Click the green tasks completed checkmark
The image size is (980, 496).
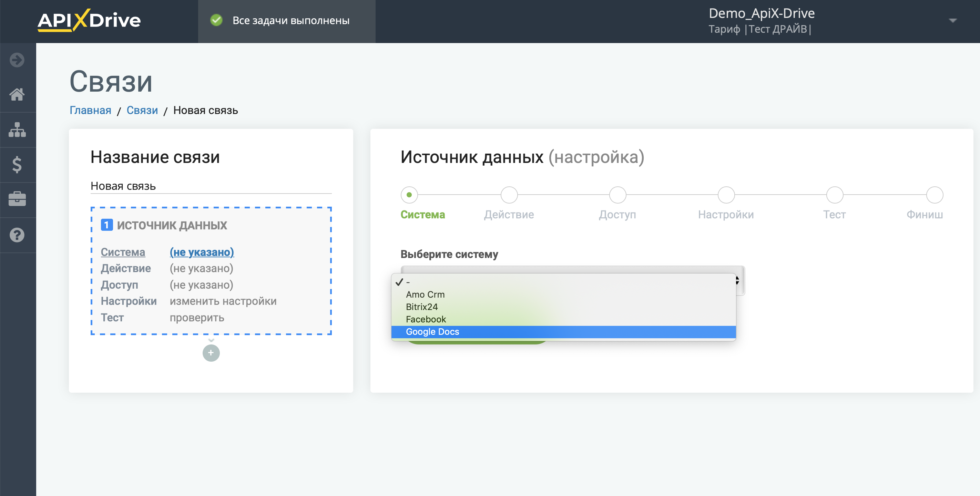tap(216, 20)
